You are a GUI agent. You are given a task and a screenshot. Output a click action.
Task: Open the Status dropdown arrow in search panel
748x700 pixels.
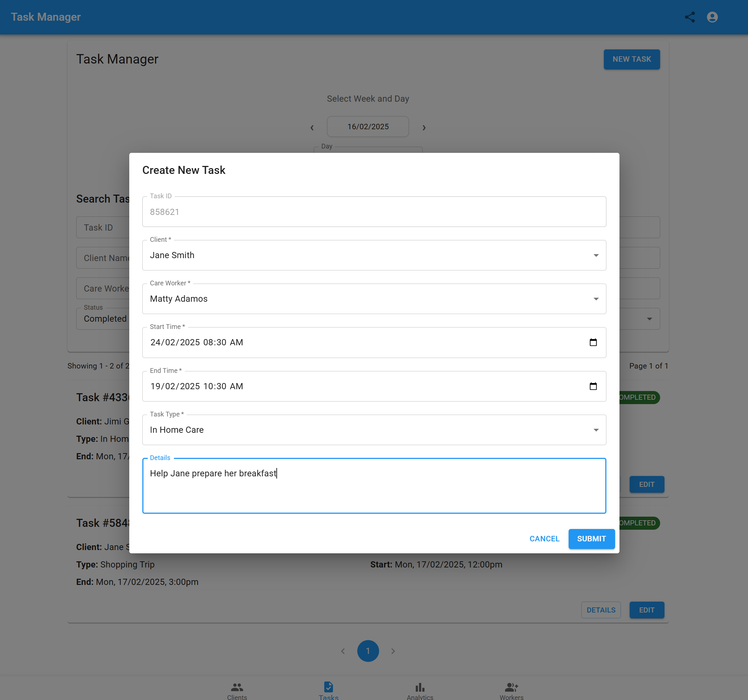(x=650, y=319)
